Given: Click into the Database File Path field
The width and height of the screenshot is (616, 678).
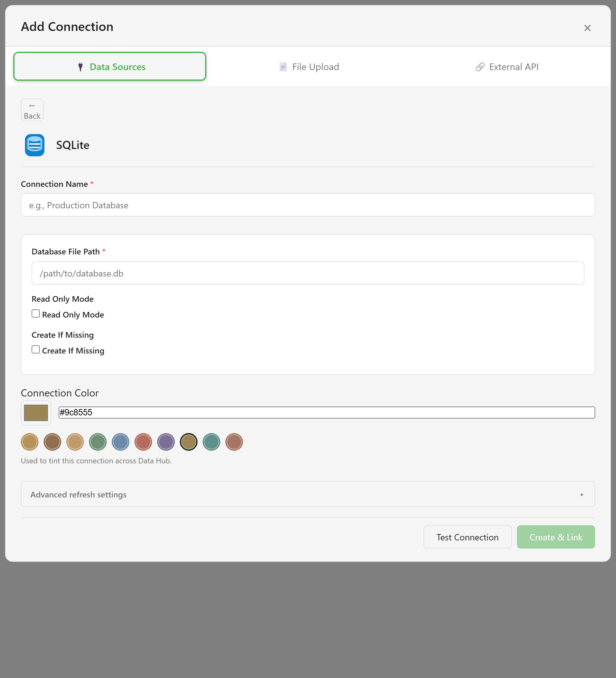Looking at the screenshot, I should pyautogui.click(x=308, y=273).
